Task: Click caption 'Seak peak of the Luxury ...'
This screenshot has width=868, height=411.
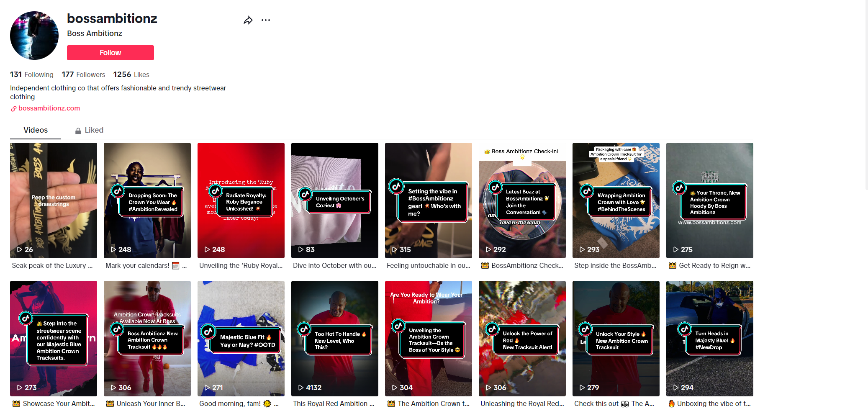Action: click(x=52, y=265)
